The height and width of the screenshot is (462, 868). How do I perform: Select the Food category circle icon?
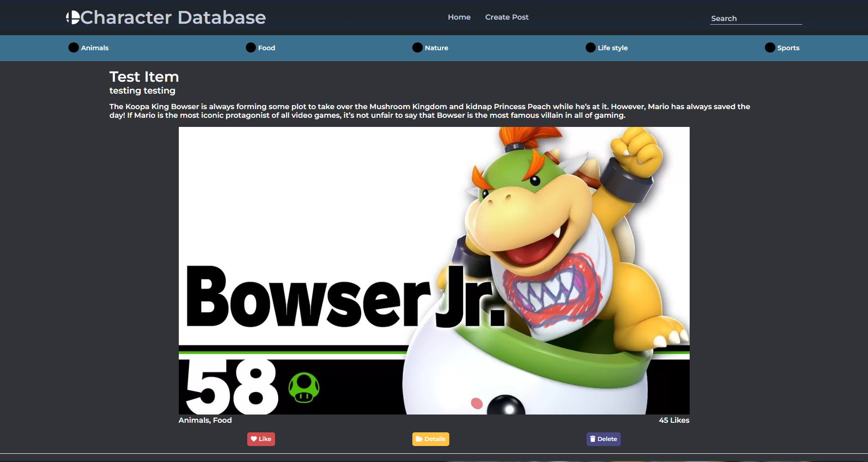point(250,47)
